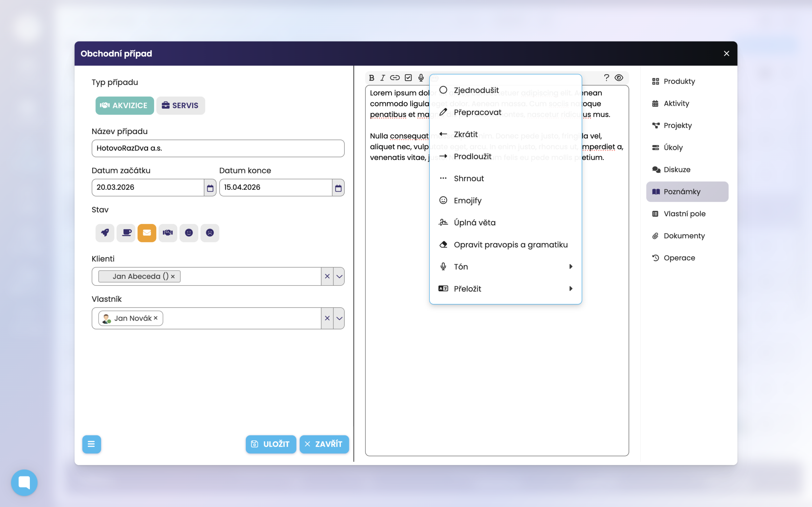Select the envelope status icon
Viewport: 812px width, 507px height.
tap(147, 233)
